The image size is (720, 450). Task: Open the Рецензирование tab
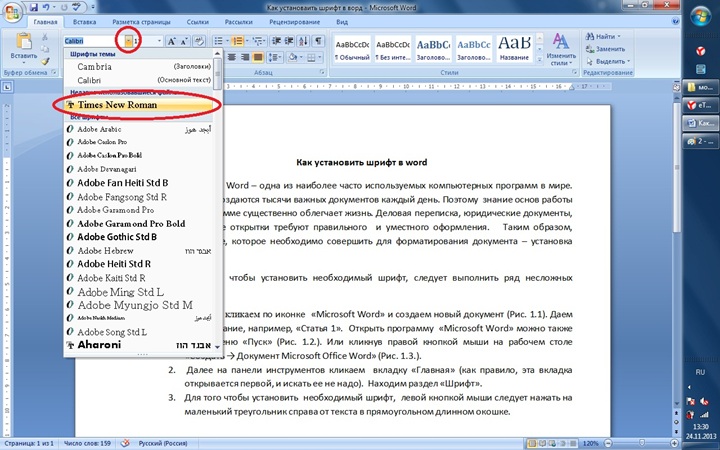[295, 22]
